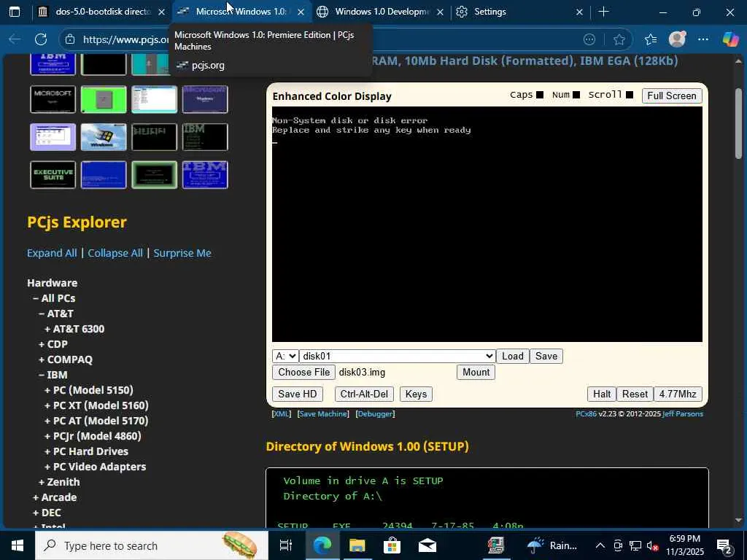747x560 pixels.
Task: Open Task View on the taskbar
Action: coord(285,545)
